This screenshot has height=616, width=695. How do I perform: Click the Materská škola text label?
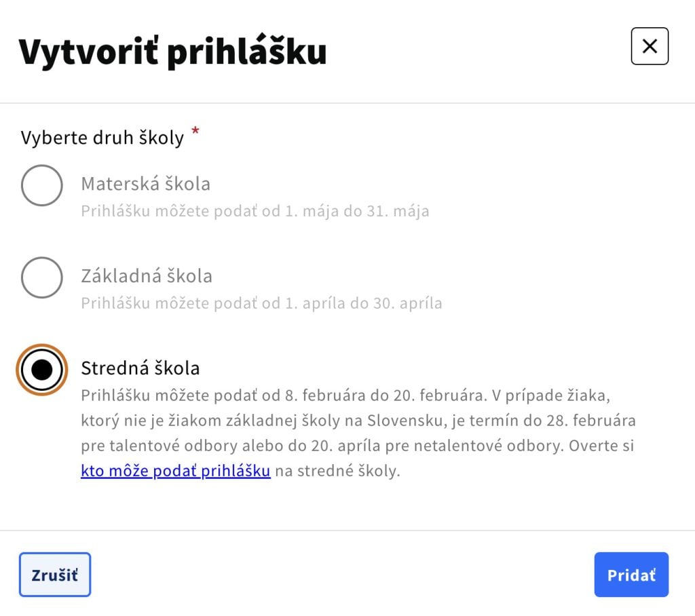tap(145, 183)
